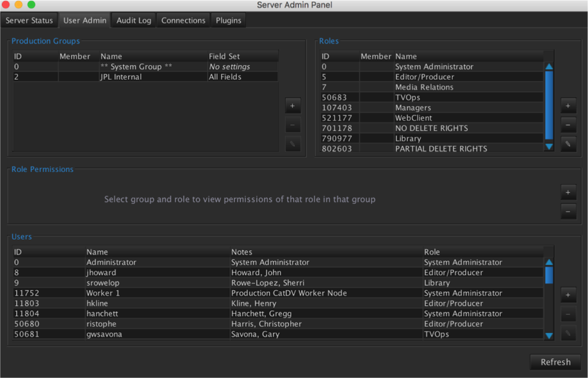Add a new role using plus icon
The image size is (588, 378).
568,106
